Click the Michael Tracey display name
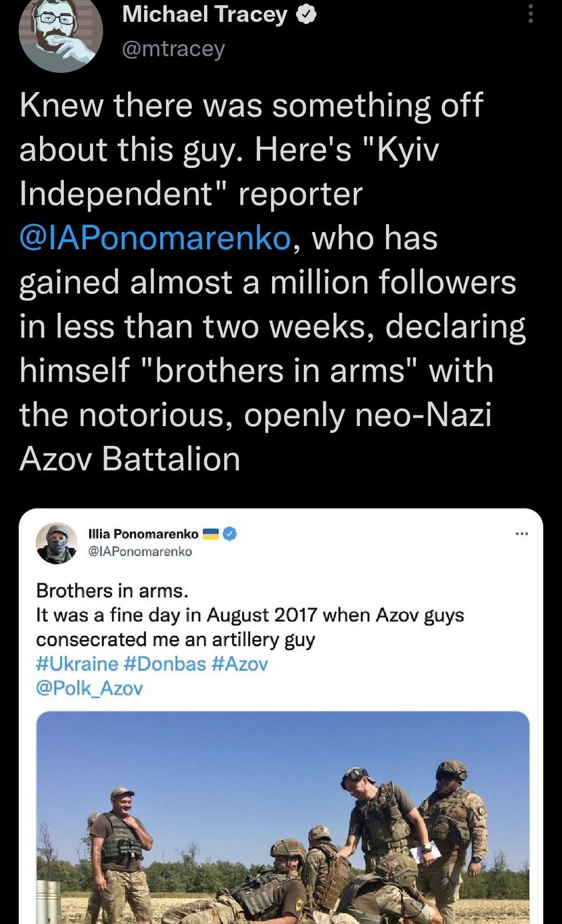This screenshot has height=924, width=562. point(205,15)
